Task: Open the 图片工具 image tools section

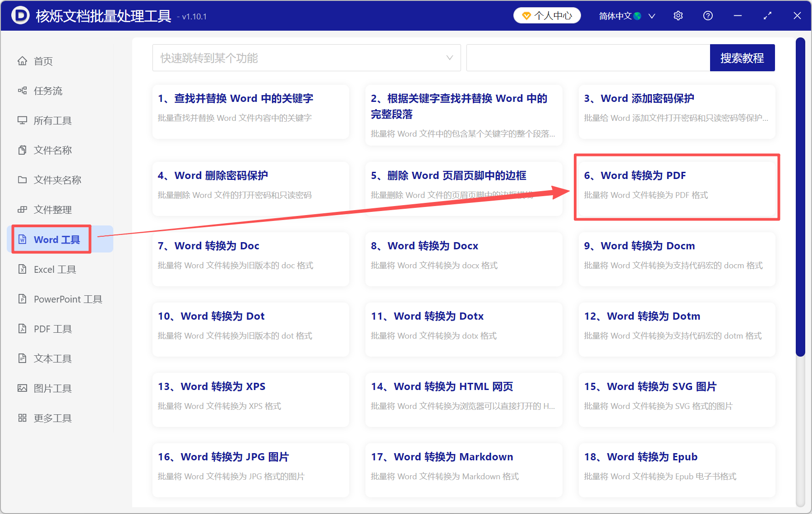Action: (49, 388)
